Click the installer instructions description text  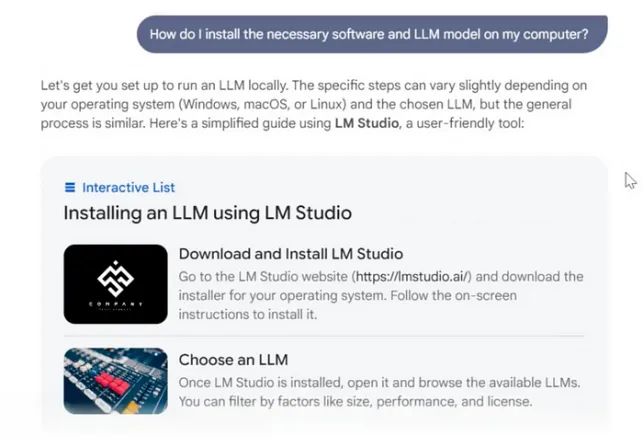tap(381, 295)
